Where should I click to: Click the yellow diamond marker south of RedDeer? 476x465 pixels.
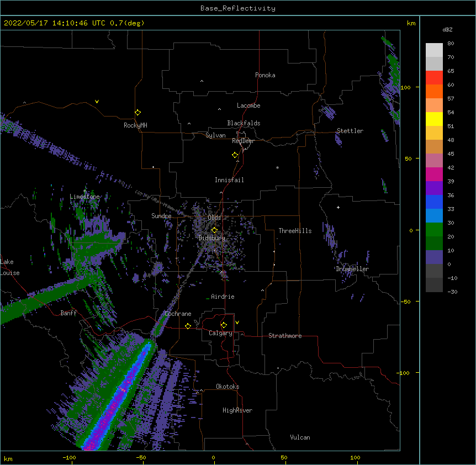(x=235, y=155)
